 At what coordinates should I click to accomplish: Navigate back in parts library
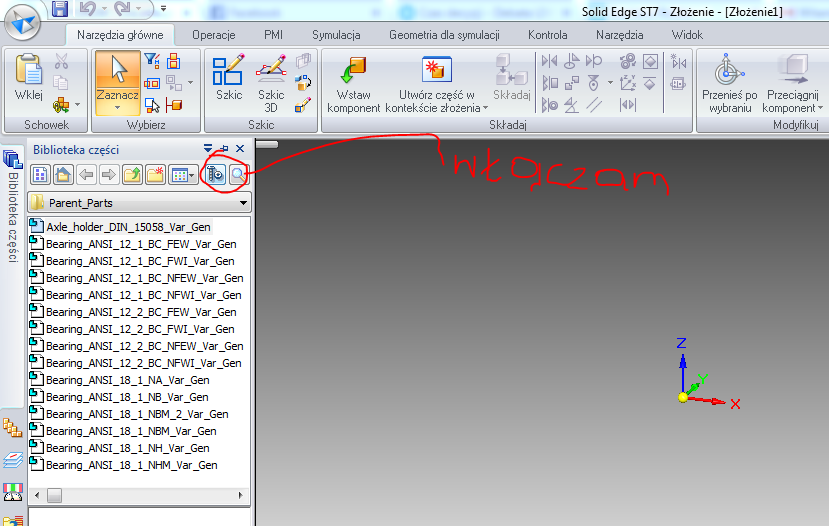(x=86, y=175)
